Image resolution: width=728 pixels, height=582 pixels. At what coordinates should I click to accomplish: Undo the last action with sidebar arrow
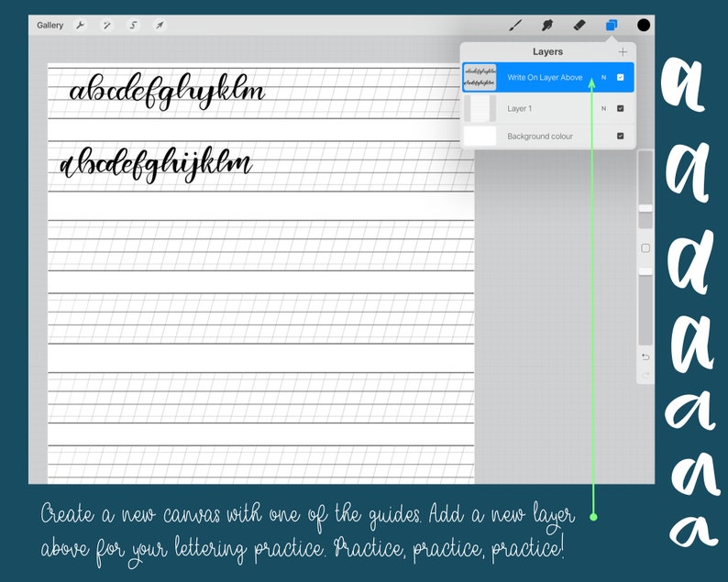coord(645,357)
